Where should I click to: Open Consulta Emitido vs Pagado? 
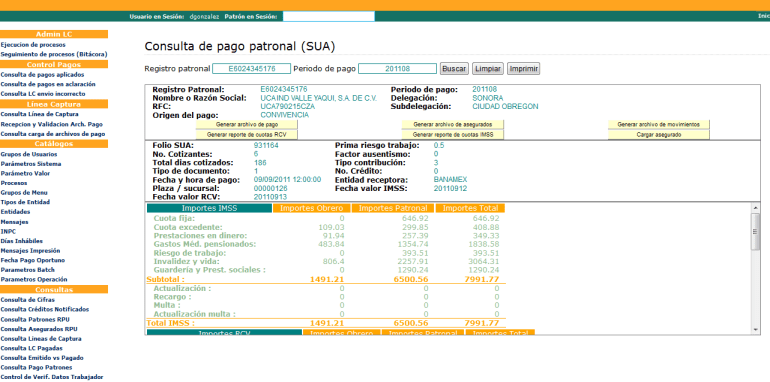(42, 358)
